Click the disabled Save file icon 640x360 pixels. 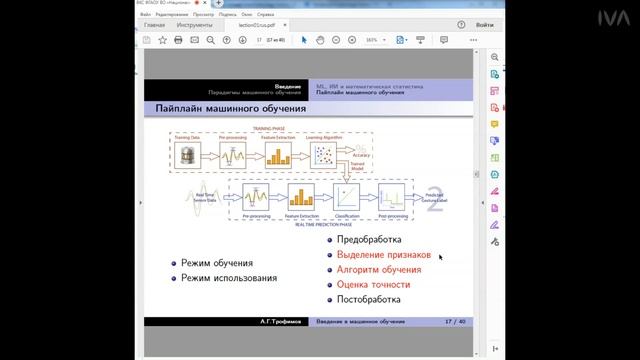[147, 40]
